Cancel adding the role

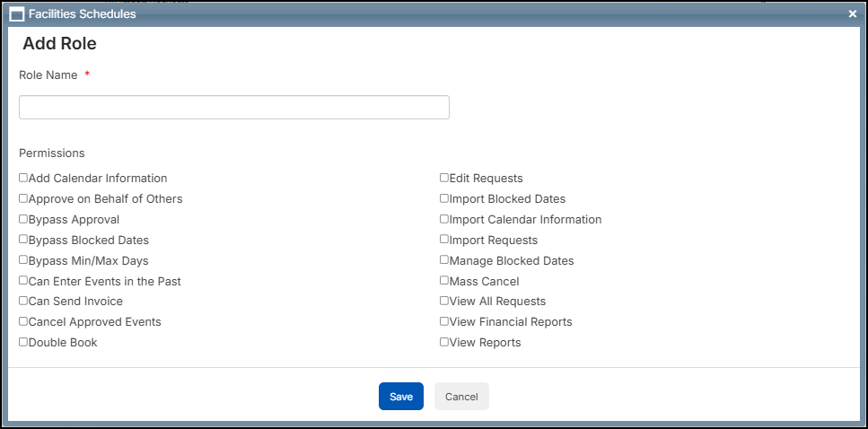(x=461, y=397)
